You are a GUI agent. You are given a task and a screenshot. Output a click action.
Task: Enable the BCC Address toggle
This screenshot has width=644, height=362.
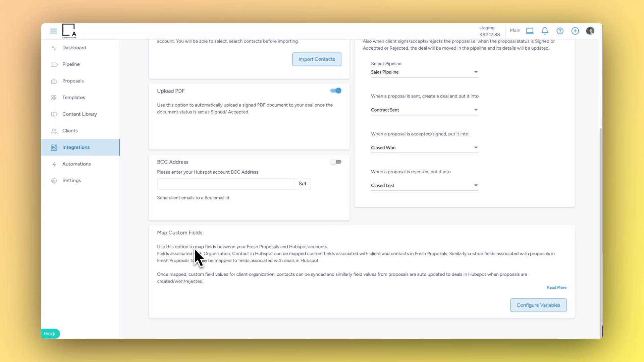336,162
